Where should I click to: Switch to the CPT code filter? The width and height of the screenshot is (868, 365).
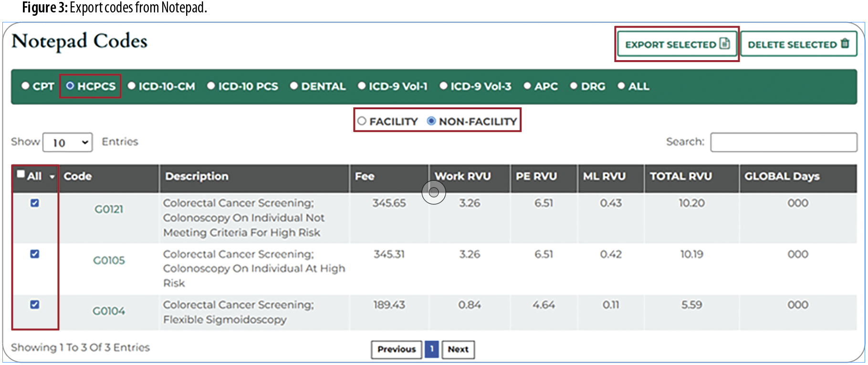(26, 86)
